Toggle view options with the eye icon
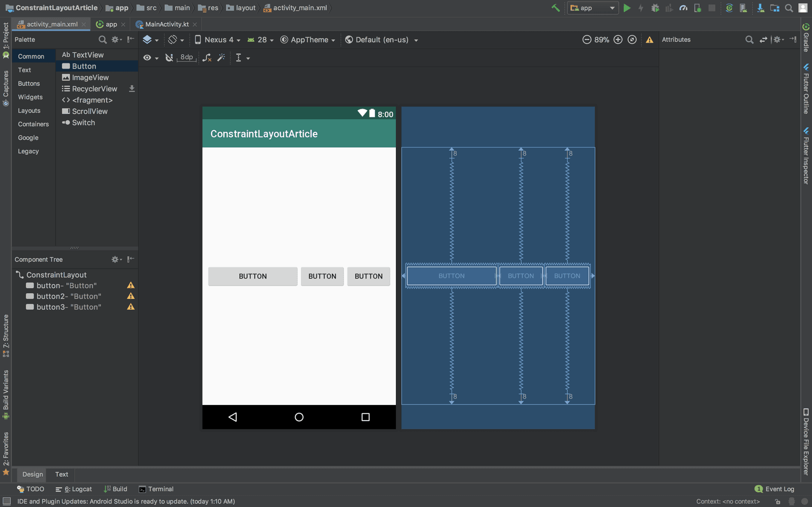 (x=147, y=58)
